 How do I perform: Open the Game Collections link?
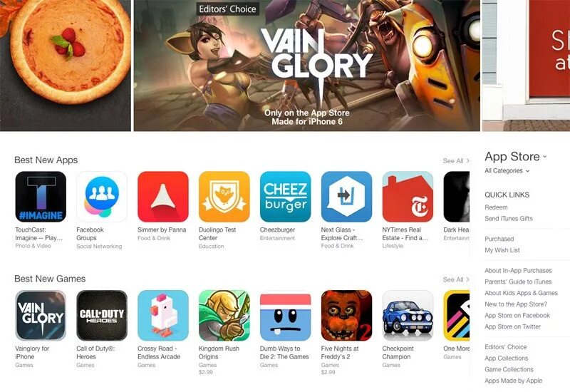click(509, 369)
